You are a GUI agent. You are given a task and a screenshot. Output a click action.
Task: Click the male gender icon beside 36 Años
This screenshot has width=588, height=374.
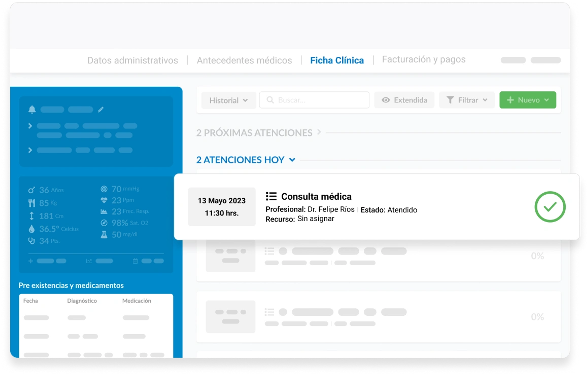coord(32,190)
